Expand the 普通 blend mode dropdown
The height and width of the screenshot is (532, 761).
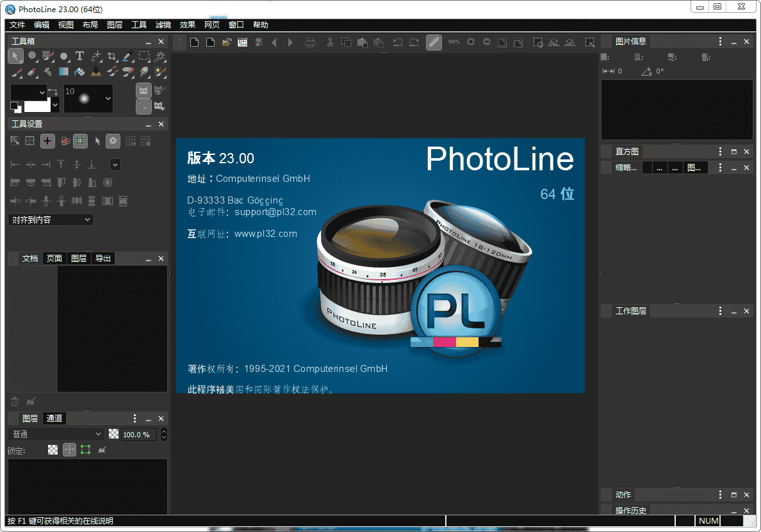point(56,434)
